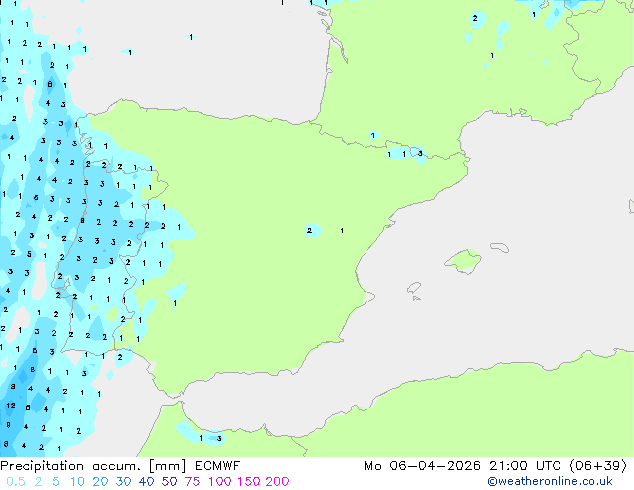634x490 pixels.
Task: Click the 30 mm legend entry
Action: tap(123, 482)
